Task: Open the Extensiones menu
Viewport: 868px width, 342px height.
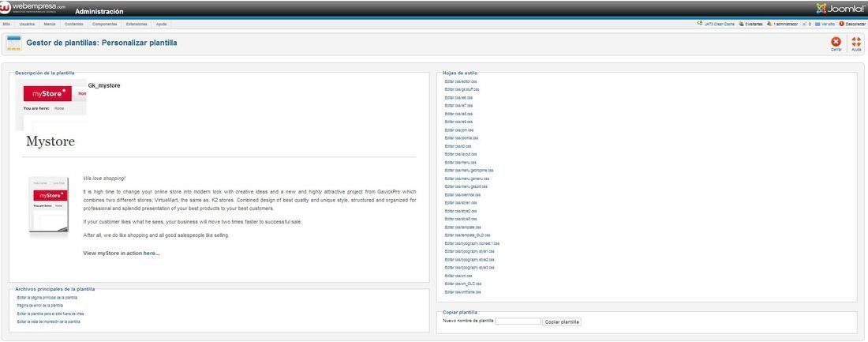Action: pyautogui.click(x=137, y=24)
